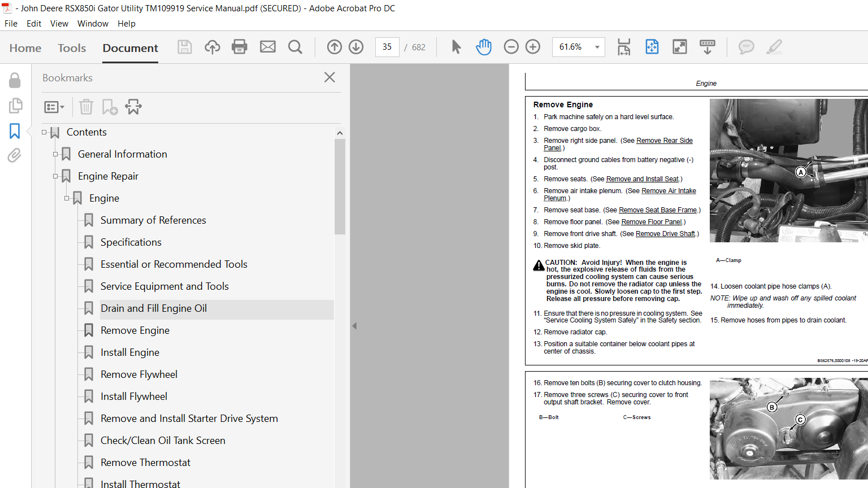Screen dimensions: 868x488
Task: Open the Help menu
Action: [x=127, y=24]
